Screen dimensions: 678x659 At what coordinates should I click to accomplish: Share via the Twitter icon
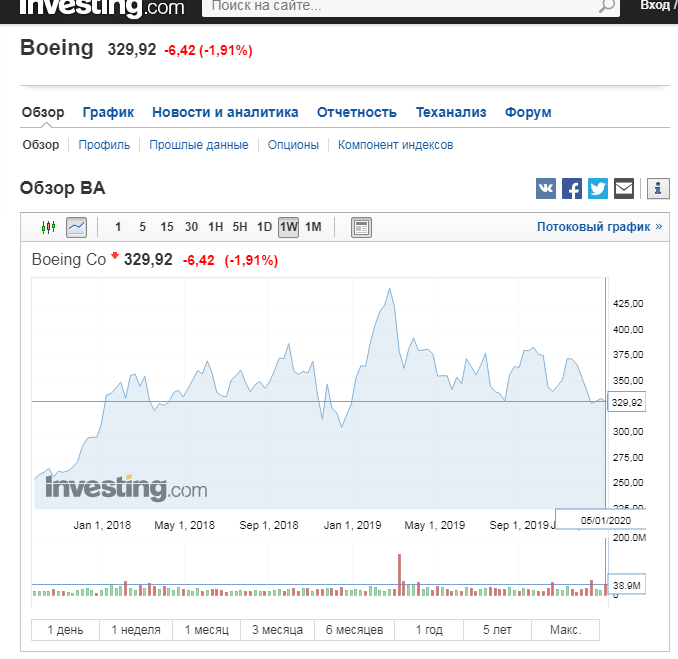[x=598, y=189]
